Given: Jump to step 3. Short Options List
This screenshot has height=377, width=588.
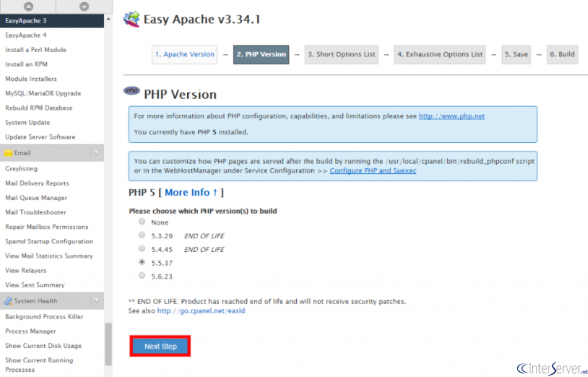Looking at the screenshot, I should tap(342, 55).
